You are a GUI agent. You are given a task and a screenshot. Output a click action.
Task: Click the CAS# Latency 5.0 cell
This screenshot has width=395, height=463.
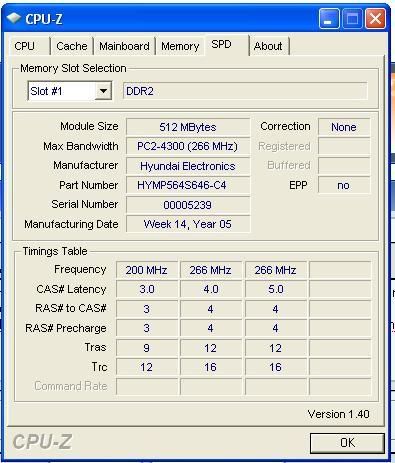pos(276,289)
